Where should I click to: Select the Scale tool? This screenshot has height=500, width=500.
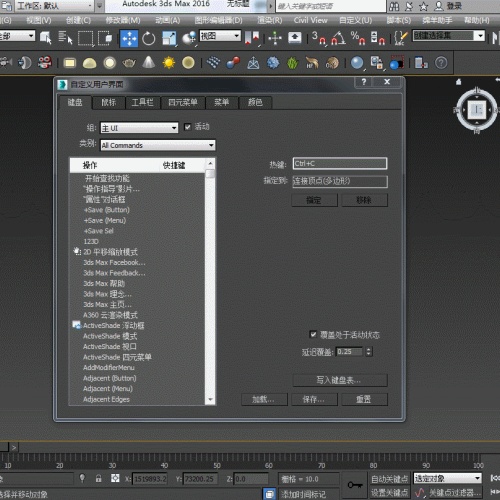(169, 39)
